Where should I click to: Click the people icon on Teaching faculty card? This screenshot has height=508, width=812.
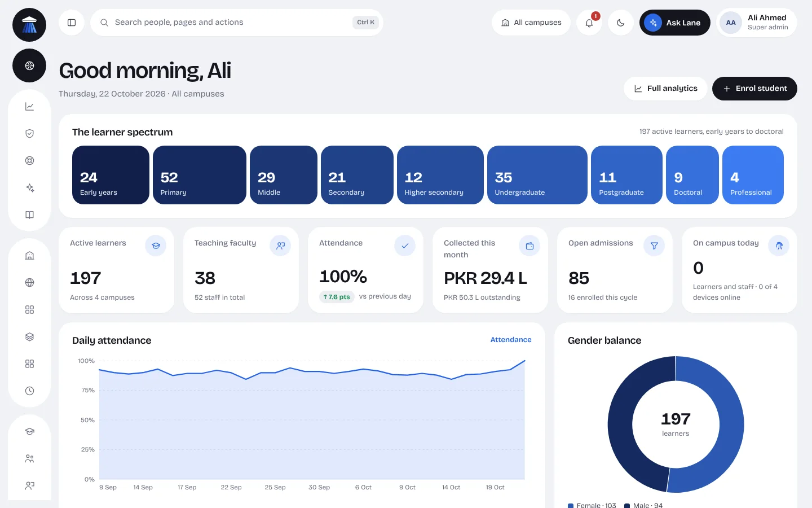click(280, 246)
